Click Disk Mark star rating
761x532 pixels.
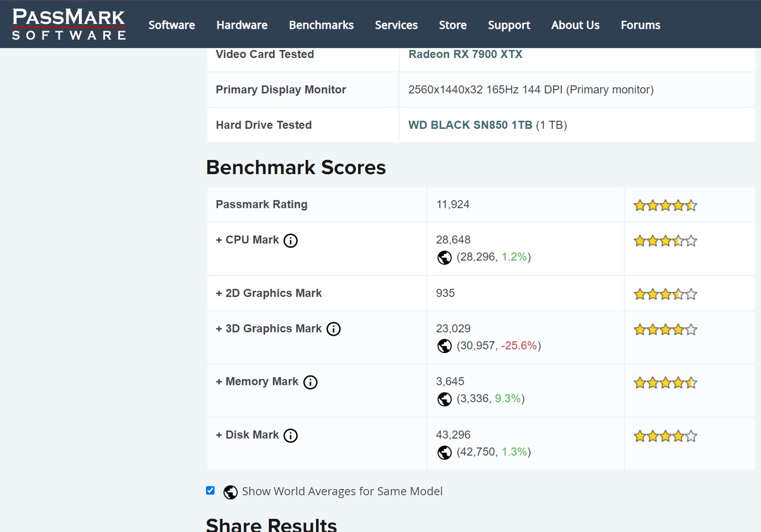[665, 436]
